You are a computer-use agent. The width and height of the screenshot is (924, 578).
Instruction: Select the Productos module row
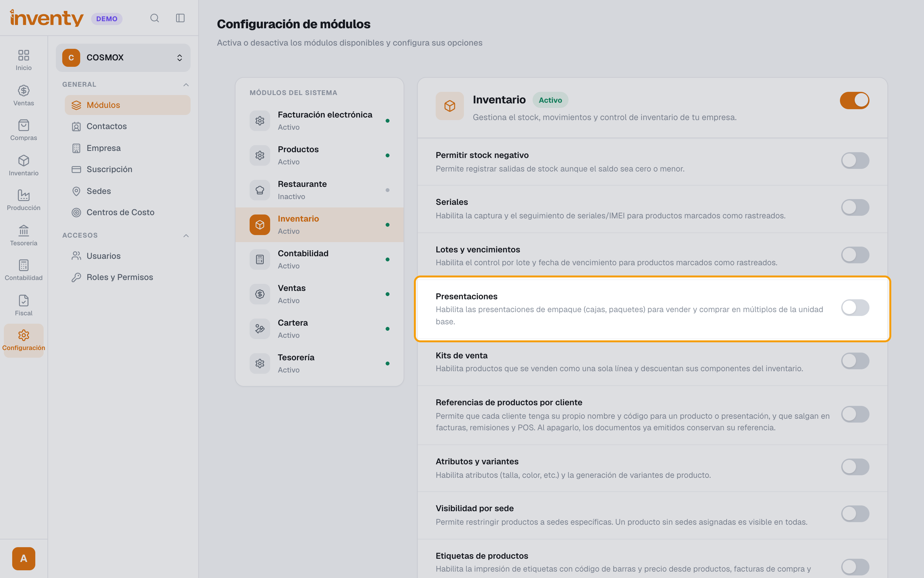click(320, 156)
